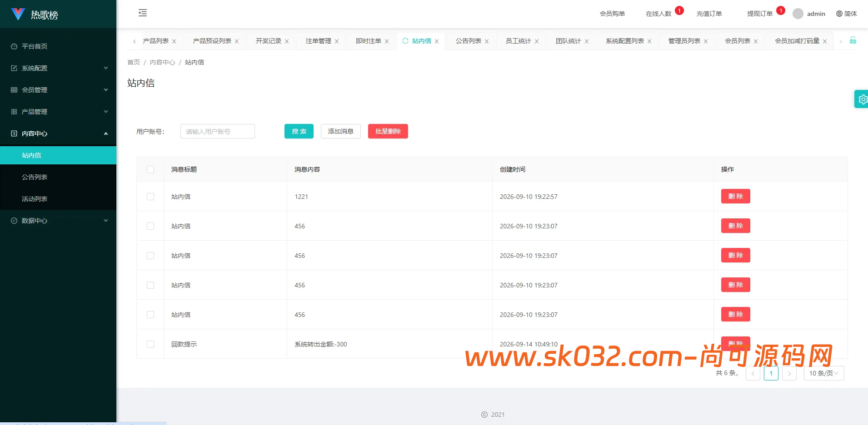Open the settings gear panel on the right edge
The image size is (868, 425).
[x=862, y=99]
